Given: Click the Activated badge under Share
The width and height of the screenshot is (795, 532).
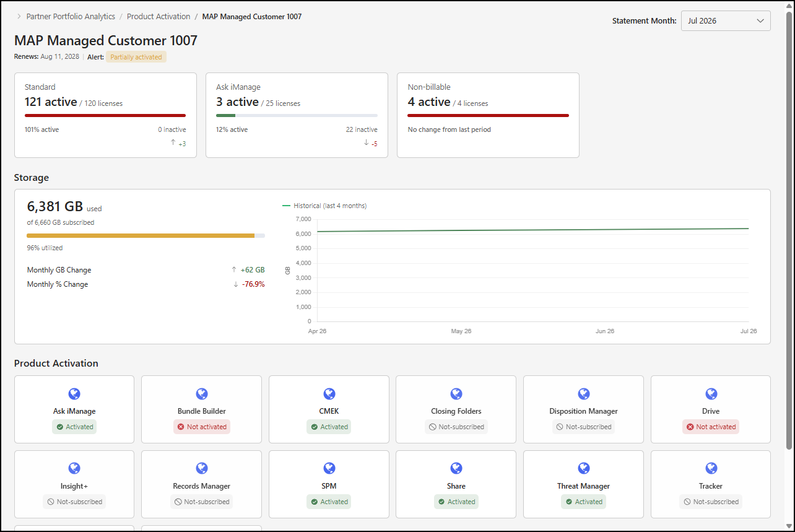Looking at the screenshot, I should (x=456, y=502).
